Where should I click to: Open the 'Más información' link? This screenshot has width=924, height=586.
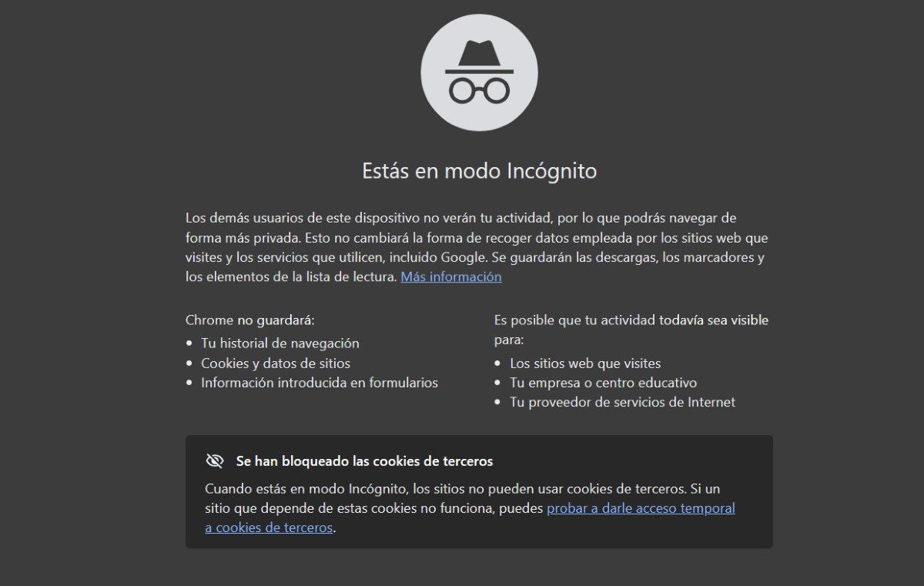(450, 276)
